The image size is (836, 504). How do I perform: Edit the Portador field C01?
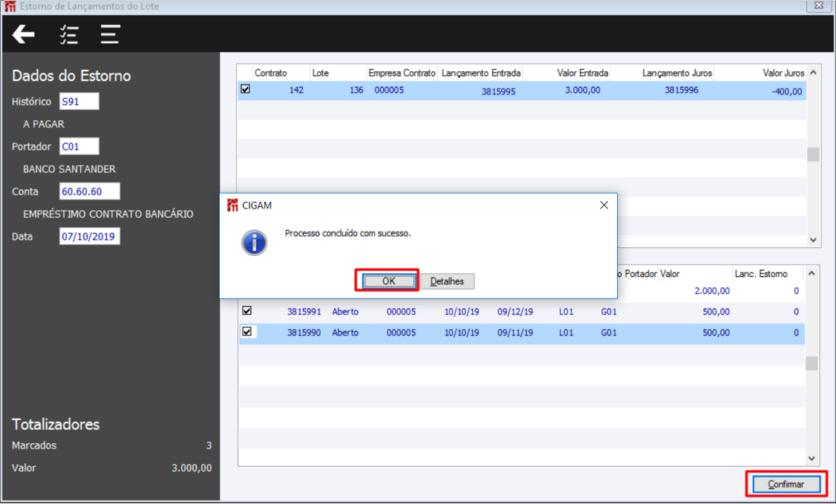(x=79, y=146)
